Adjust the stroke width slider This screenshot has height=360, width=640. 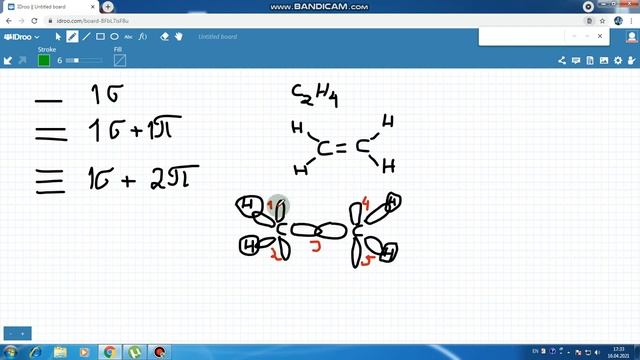point(84,60)
